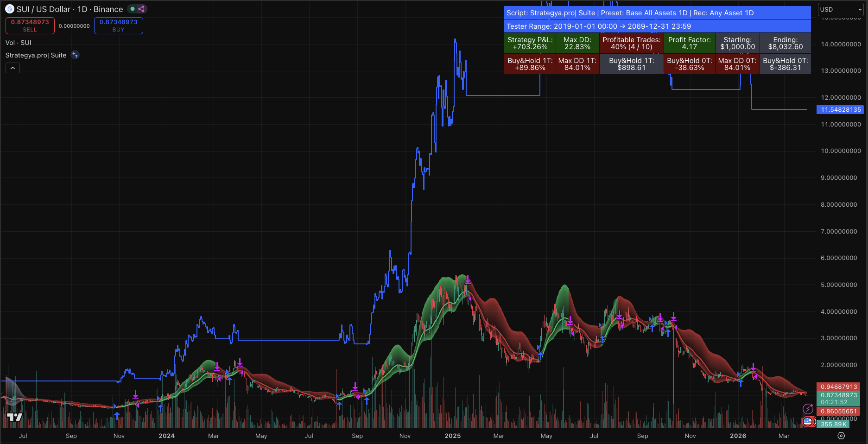This screenshot has width=868, height=444.
Task: Click the Strategy P&L +703.26% cell
Action: pyautogui.click(x=530, y=43)
